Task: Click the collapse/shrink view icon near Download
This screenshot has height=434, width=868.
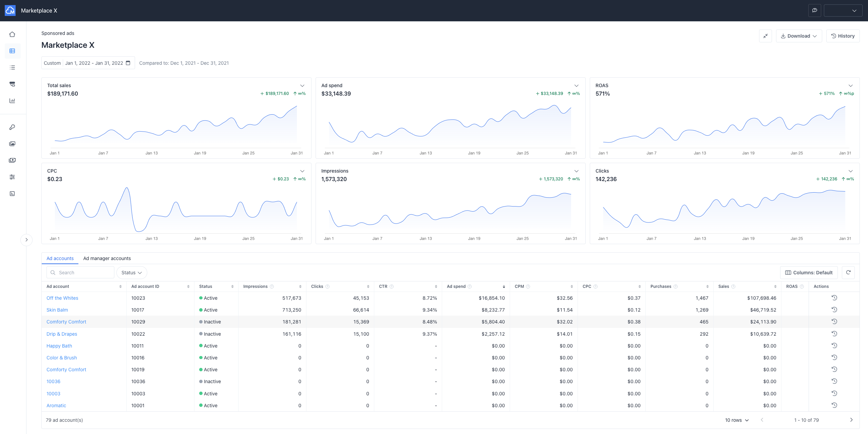Action: 766,36
